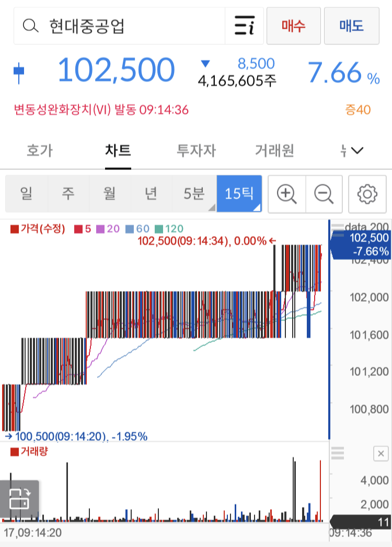
Task: Click the 100,500(09:14:20) low marker
Action: coord(76,437)
